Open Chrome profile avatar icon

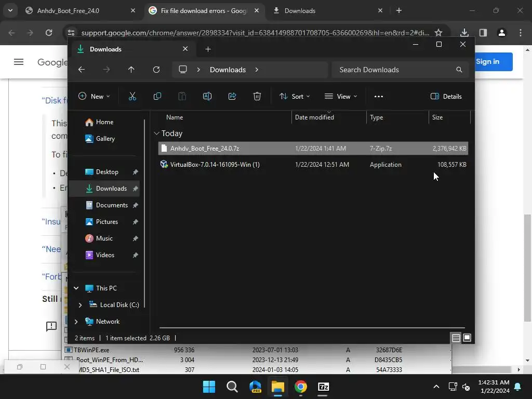point(502,33)
